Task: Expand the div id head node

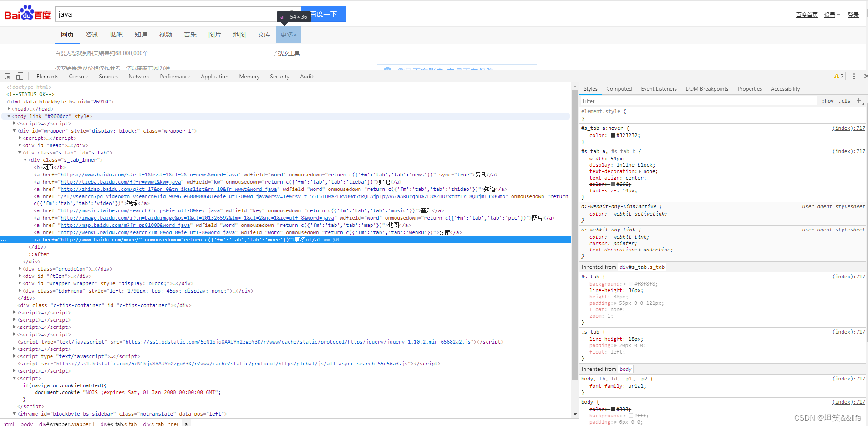Action: [x=20, y=145]
